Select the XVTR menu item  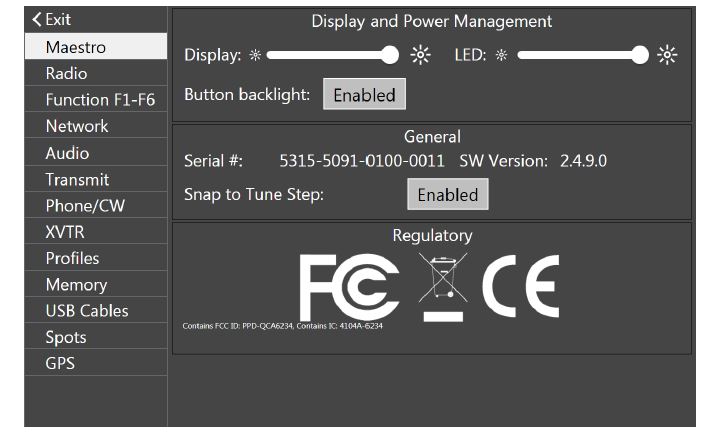[x=96, y=232]
